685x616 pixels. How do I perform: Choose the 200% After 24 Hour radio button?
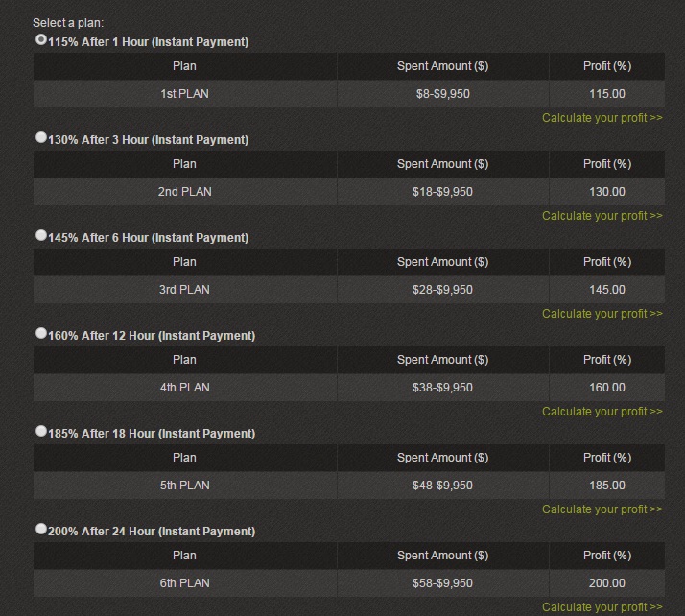coord(40,530)
